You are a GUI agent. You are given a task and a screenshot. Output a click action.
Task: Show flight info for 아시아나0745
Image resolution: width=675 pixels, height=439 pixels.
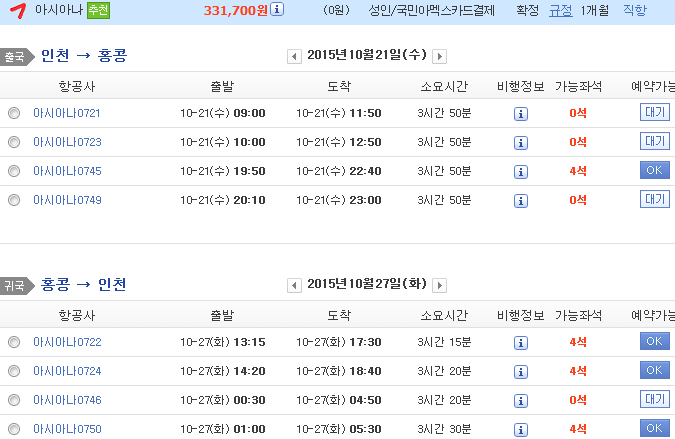pyautogui.click(x=520, y=172)
